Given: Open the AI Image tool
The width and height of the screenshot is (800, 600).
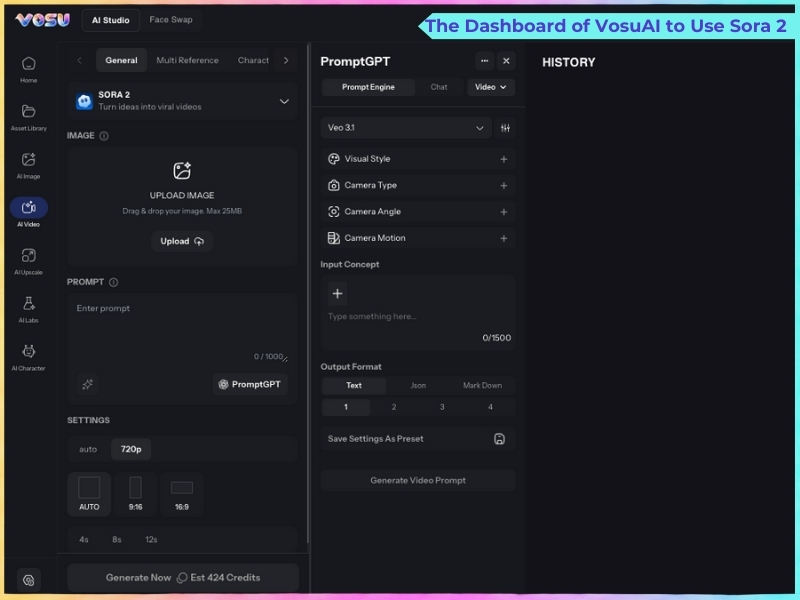Looking at the screenshot, I should pos(29,164).
